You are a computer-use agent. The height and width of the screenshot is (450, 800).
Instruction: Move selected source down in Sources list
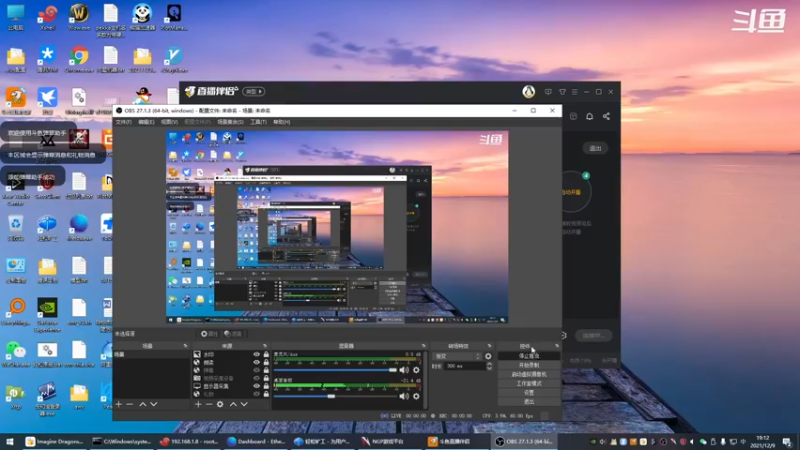[x=244, y=404]
